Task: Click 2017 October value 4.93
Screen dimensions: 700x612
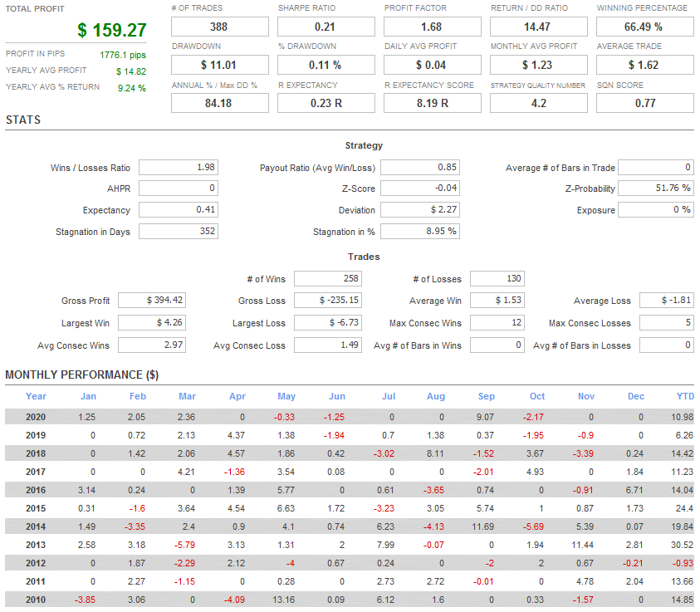Action: (535, 472)
